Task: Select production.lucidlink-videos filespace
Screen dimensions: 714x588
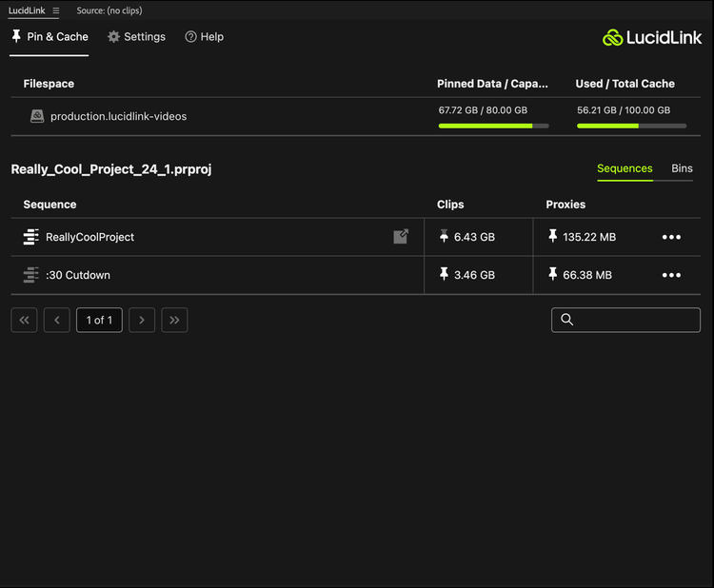Action: click(118, 116)
